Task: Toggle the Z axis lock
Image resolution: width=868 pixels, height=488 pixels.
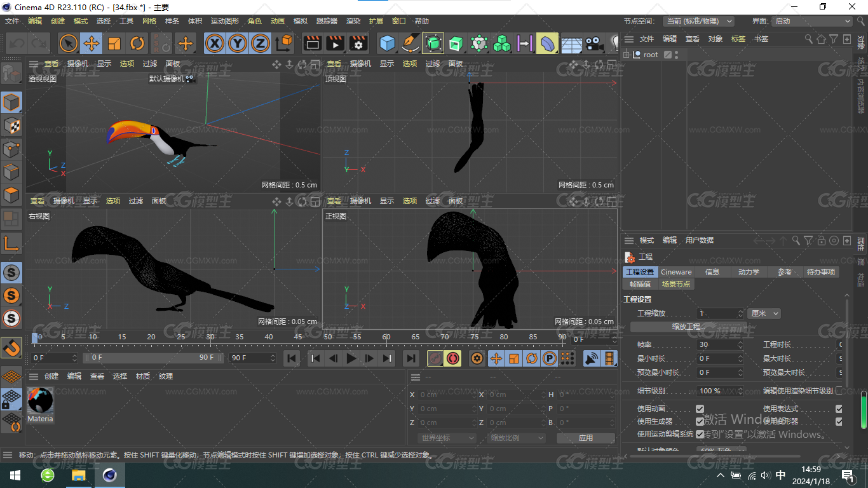Action: (x=260, y=43)
